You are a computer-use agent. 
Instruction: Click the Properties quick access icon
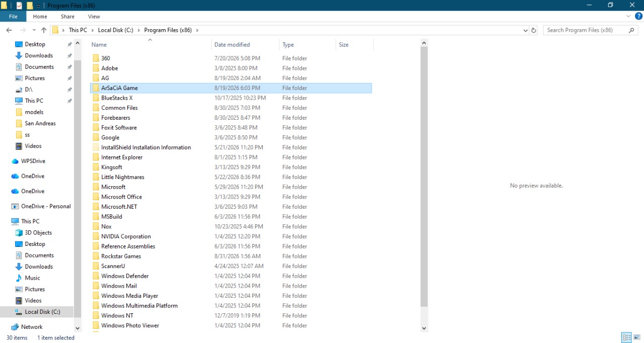(19, 6)
